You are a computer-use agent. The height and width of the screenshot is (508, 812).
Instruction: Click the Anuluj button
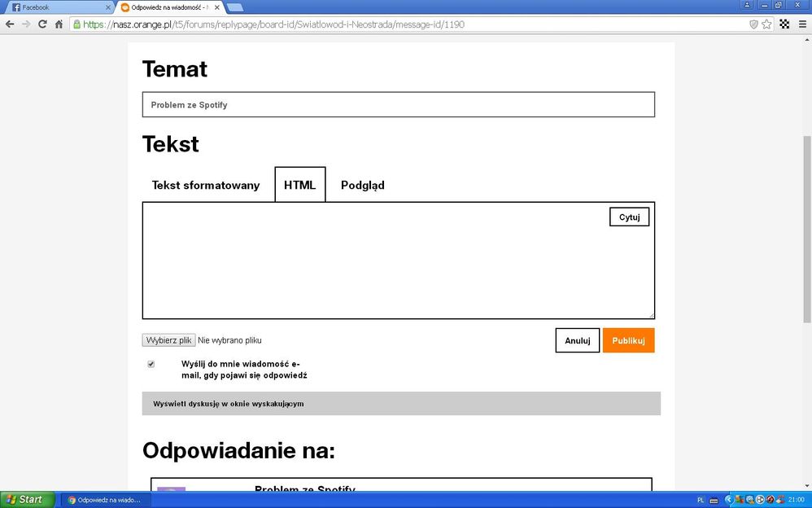[x=577, y=340]
